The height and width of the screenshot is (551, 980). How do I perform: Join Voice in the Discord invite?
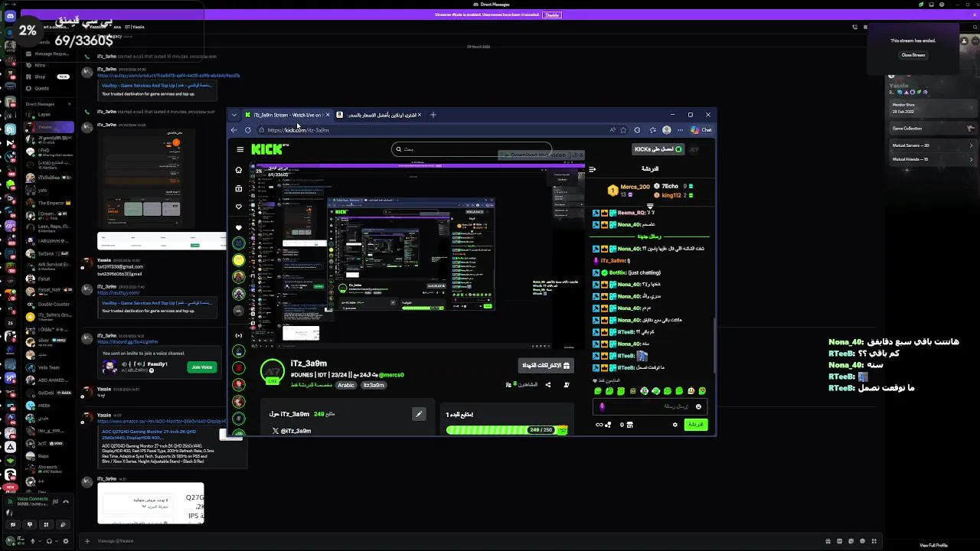tap(201, 367)
